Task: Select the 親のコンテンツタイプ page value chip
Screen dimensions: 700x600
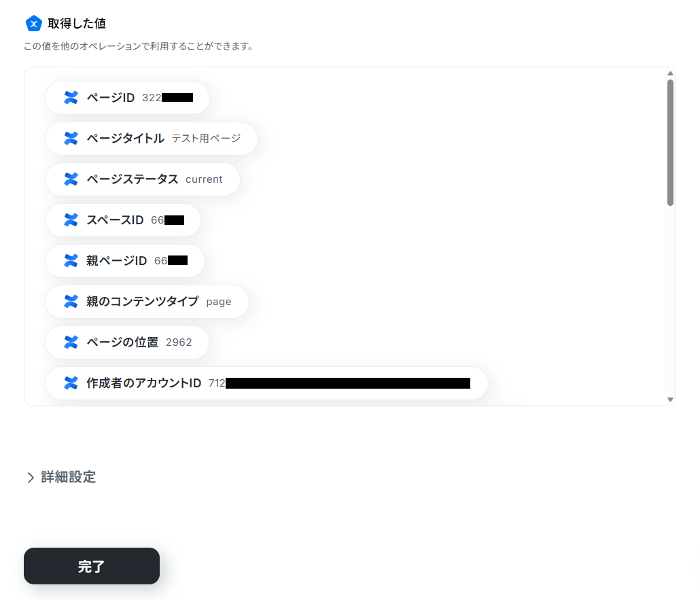Action: pos(147,301)
